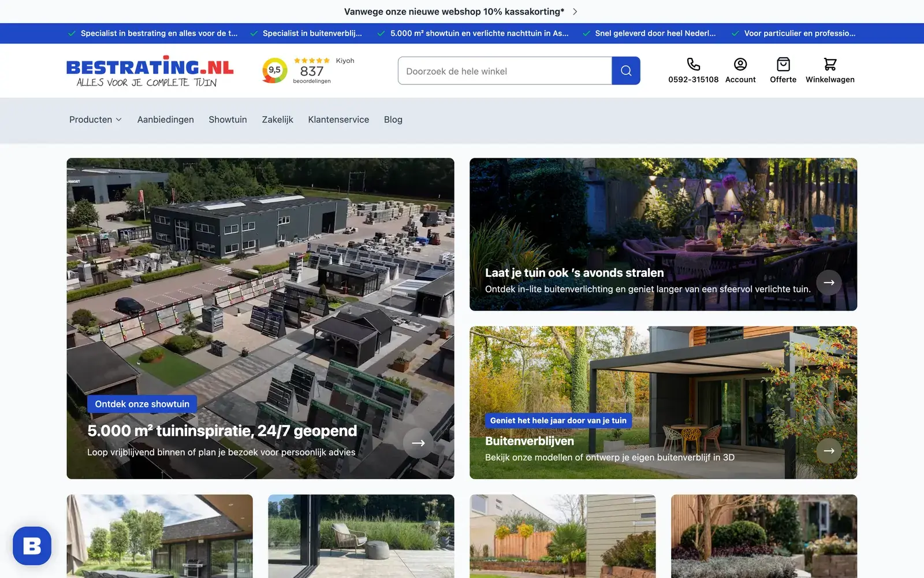The image size is (924, 578).
Task: Click the '837 beoordelingen' review count
Action: (312, 74)
